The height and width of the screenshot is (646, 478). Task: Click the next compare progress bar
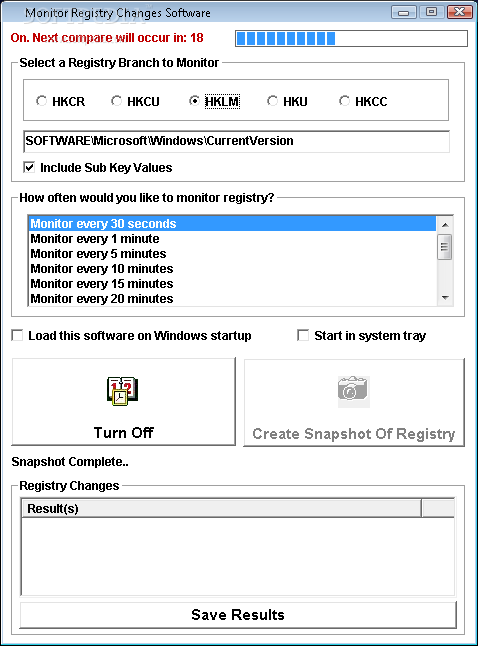tap(351, 39)
